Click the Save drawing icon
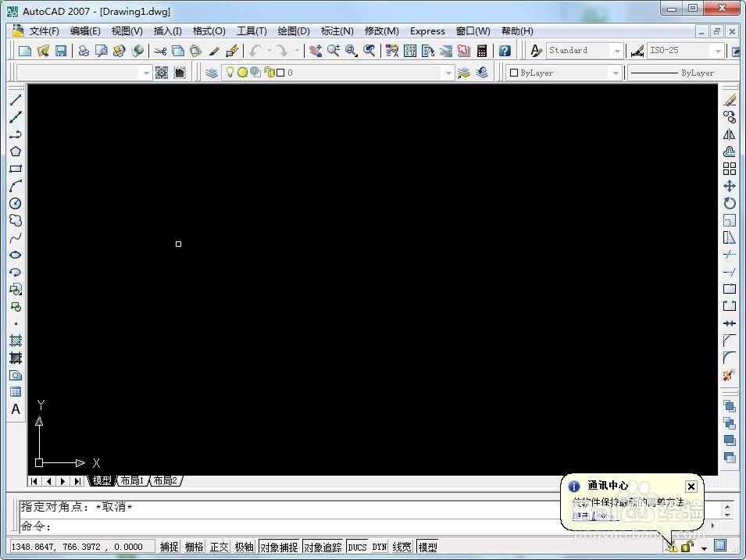Viewport: 746px width, 560px height. point(61,51)
